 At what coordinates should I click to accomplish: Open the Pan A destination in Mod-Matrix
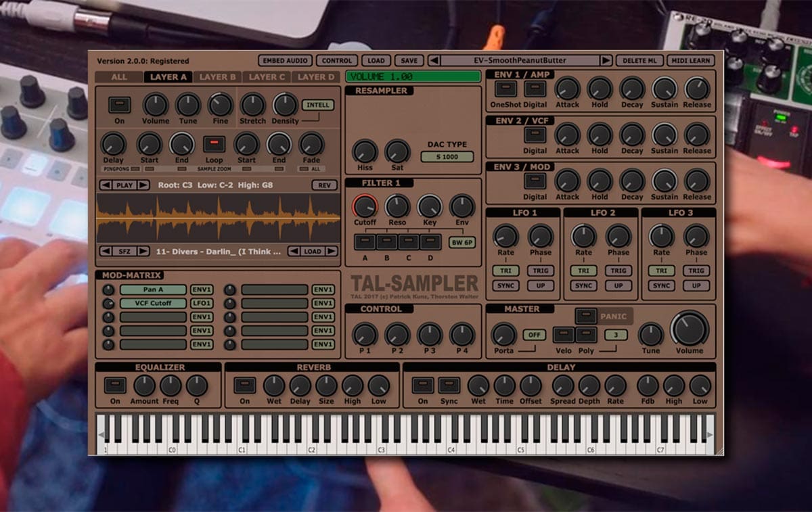[153, 290]
